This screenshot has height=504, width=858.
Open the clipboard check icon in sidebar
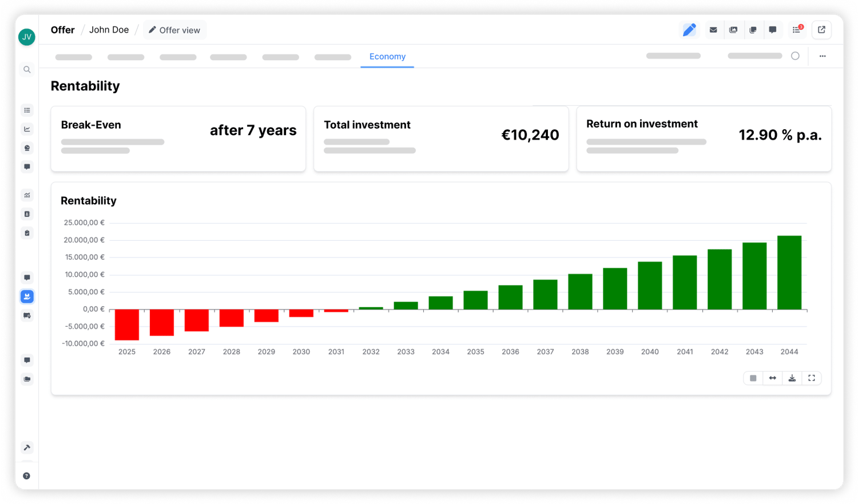point(27,233)
